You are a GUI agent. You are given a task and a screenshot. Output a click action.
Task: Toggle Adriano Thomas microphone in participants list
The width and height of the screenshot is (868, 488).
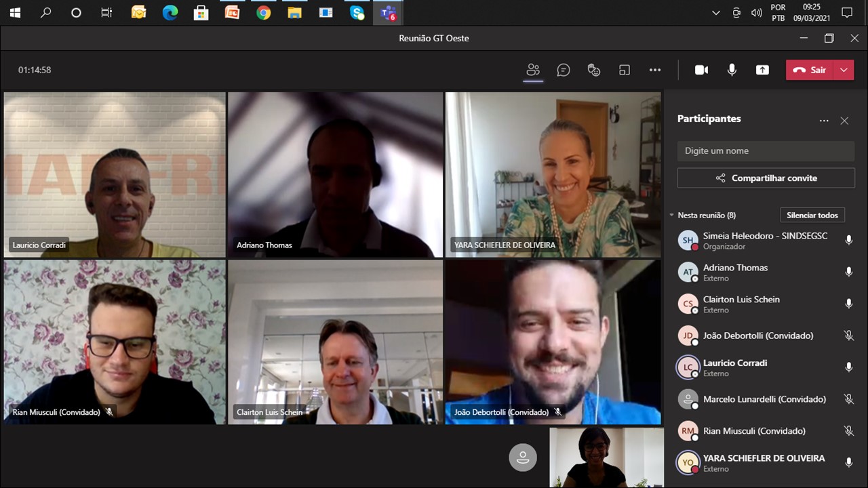[x=848, y=272]
